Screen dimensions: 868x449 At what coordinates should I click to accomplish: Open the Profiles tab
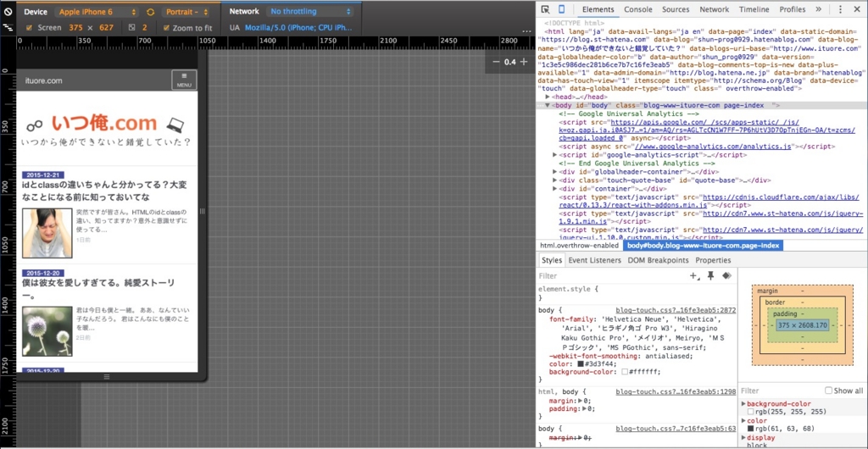(793, 9)
